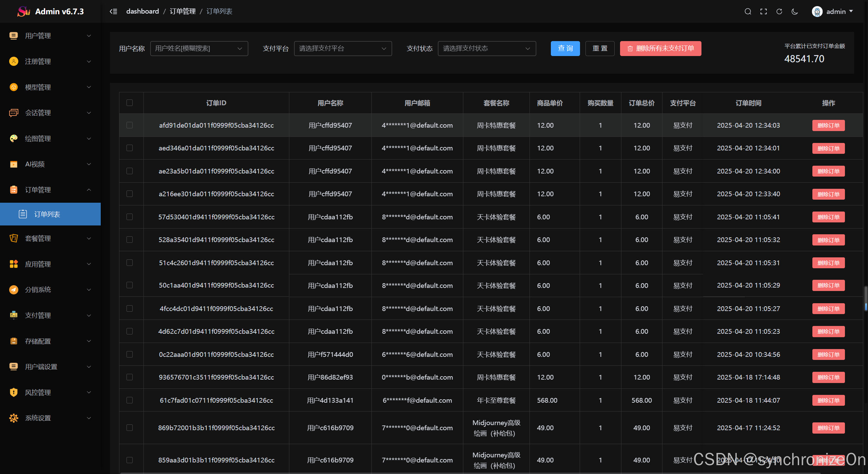Click 删除所有未支付订单 button
The image size is (868, 474).
pos(660,49)
